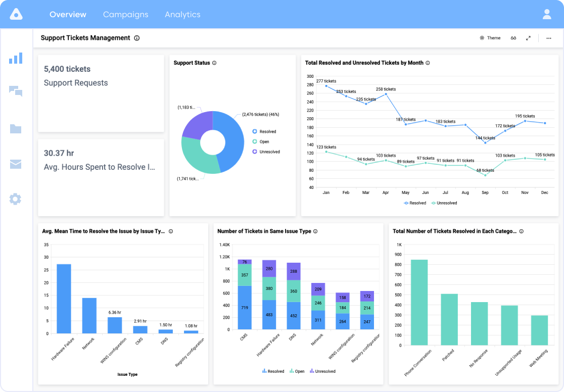Click the 5,400 tickets value
564x392 pixels.
click(67, 69)
